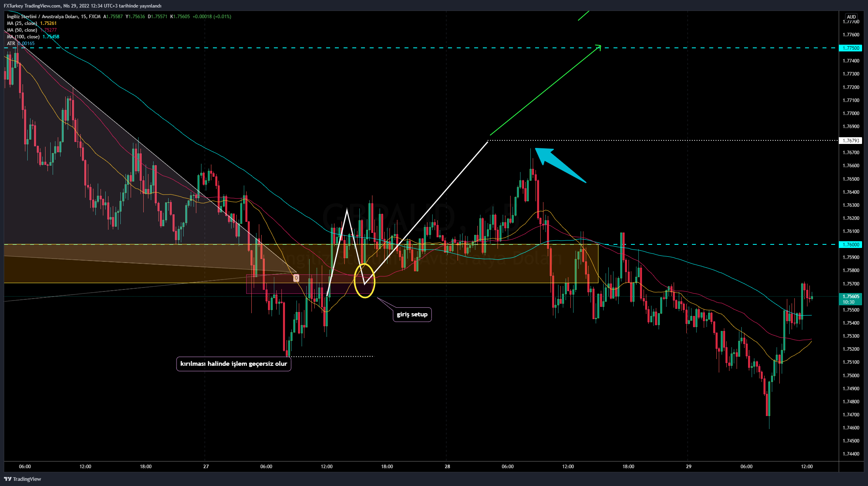Click the 1.75300 tick on price axis
Screen dimensions: 868x486
tap(851, 336)
